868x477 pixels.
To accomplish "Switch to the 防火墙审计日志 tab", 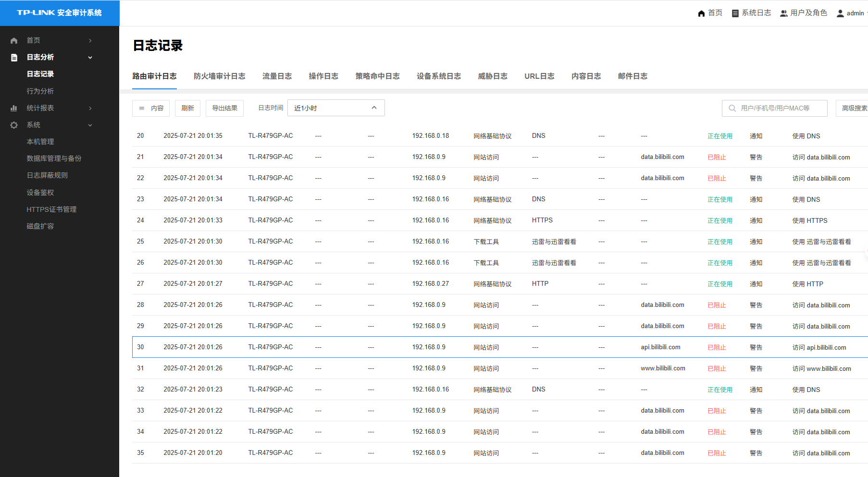I will pos(219,76).
